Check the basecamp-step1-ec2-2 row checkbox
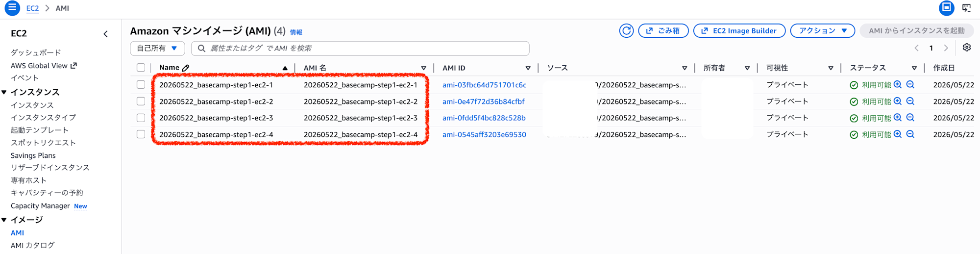Viewport: 980px width, 254px height. tap(141, 101)
